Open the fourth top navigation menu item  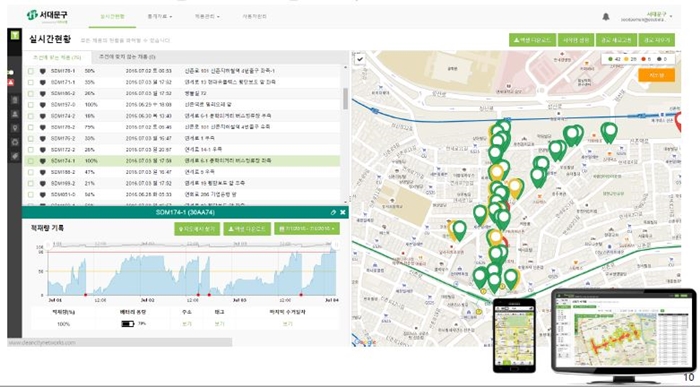tap(254, 17)
